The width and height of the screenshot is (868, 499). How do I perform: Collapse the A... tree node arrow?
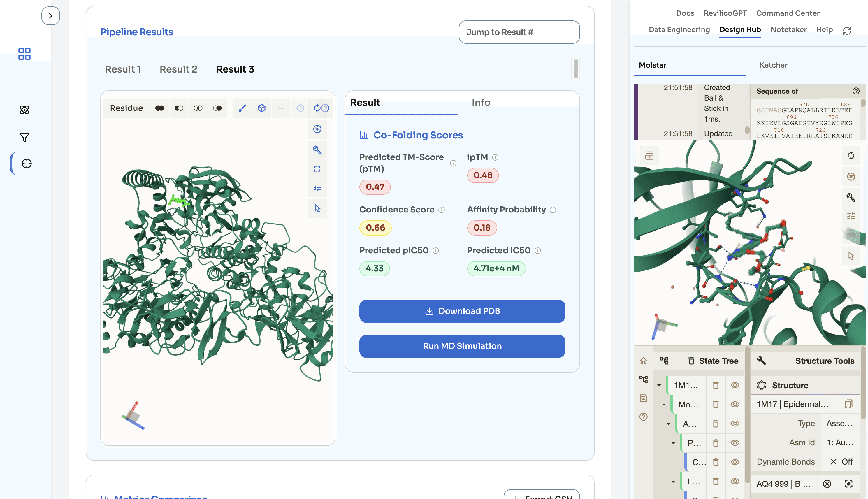pos(669,424)
